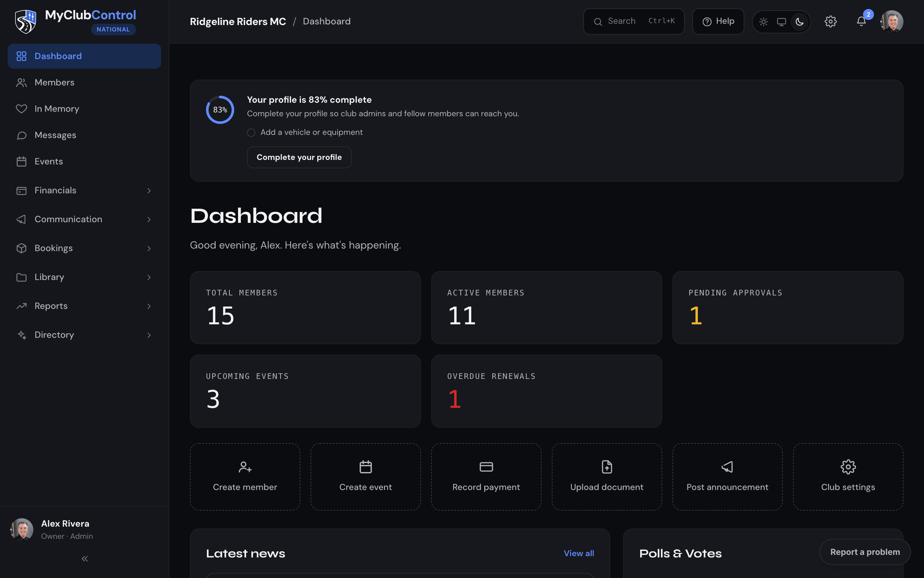Switch to system theme monitor toggle
The width and height of the screenshot is (924, 578).
[781, 22]
